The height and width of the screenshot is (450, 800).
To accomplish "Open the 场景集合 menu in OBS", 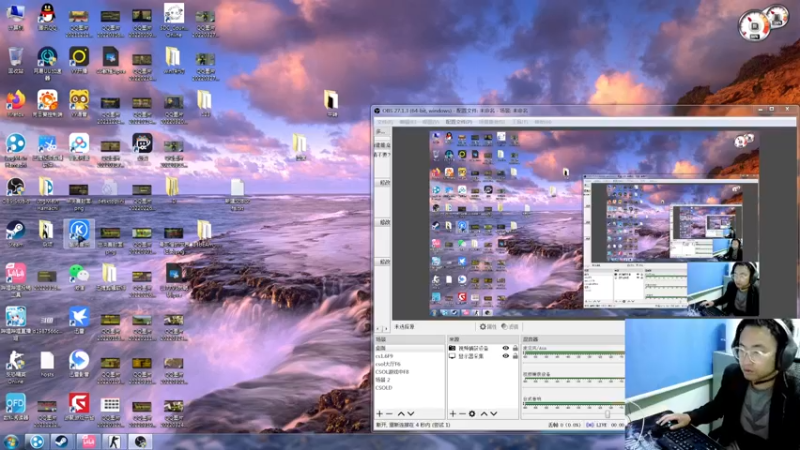I will point(492,122).
